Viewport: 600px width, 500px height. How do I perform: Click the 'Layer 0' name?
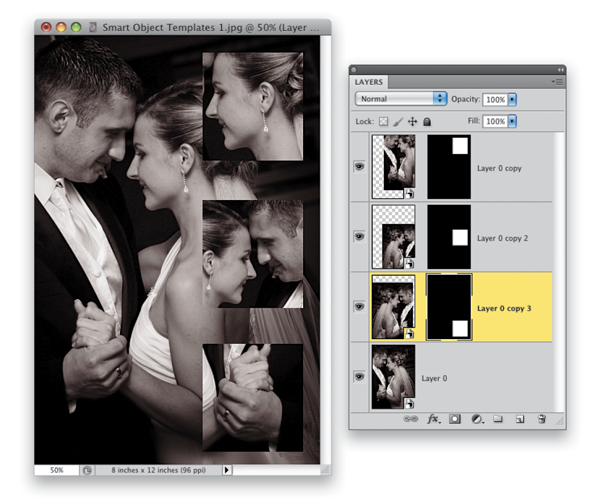pyautogui.click(x=434, y=378)
